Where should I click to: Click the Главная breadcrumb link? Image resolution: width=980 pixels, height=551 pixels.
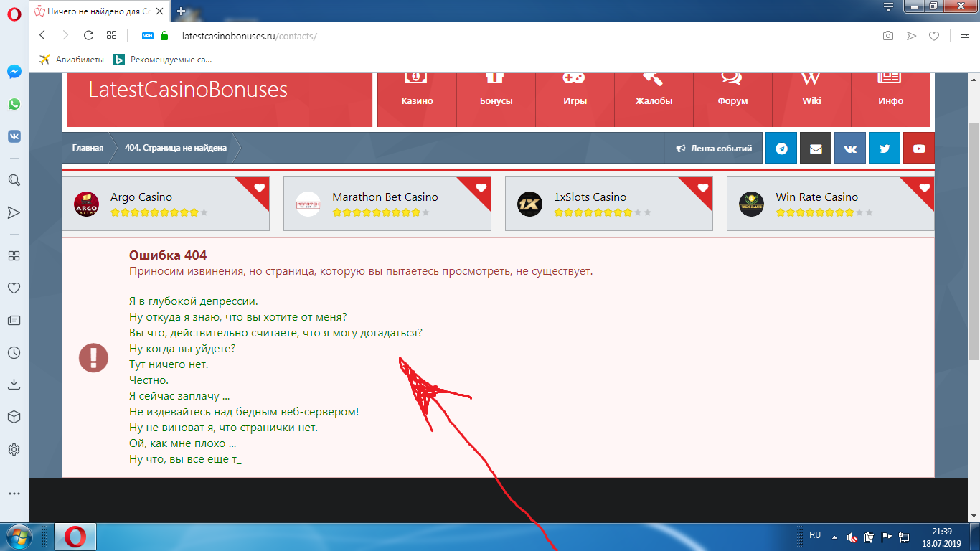[x=88, y=148]
